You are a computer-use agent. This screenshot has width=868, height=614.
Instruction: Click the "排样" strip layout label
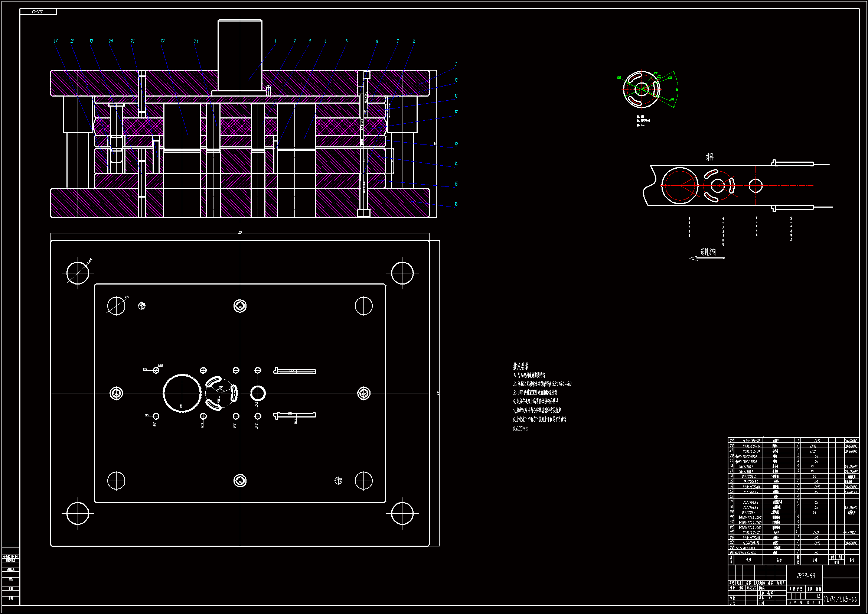pos(709,157)
